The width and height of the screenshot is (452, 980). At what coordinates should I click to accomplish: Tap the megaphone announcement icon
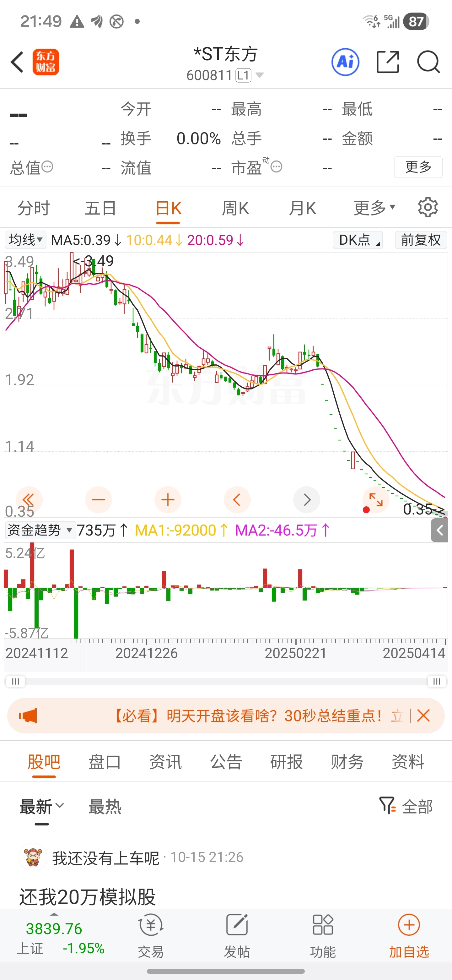tap(28, 716)
